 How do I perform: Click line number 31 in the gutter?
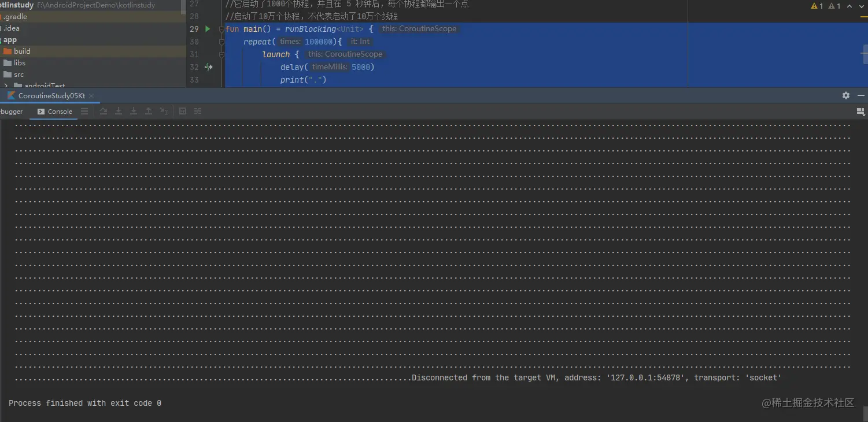tap(194, 54)
